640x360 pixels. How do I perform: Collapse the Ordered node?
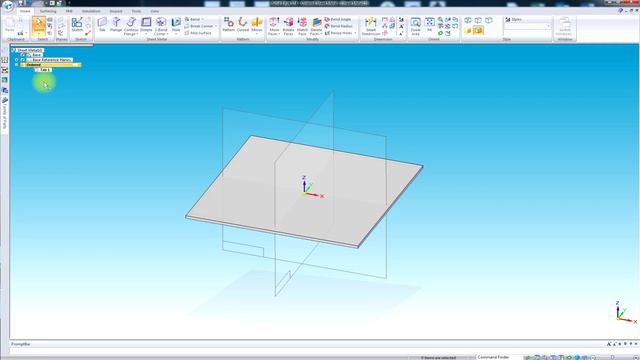click(17, 64)
